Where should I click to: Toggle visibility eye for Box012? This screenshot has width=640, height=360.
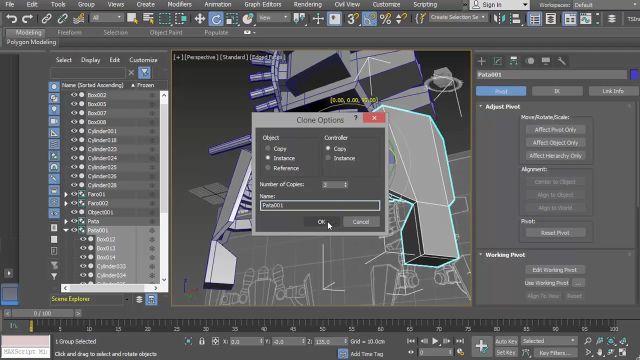click(x=83, y=239)
